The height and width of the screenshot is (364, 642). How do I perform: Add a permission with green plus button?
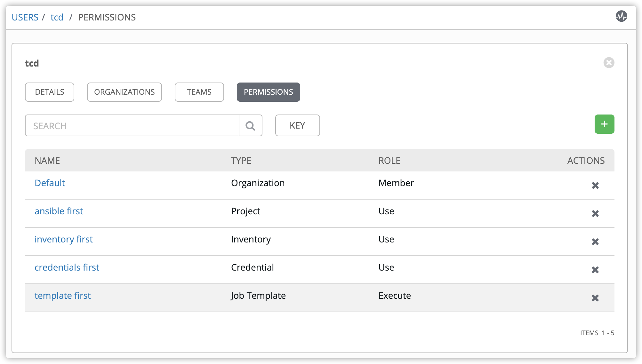click(x=604, y=124)
